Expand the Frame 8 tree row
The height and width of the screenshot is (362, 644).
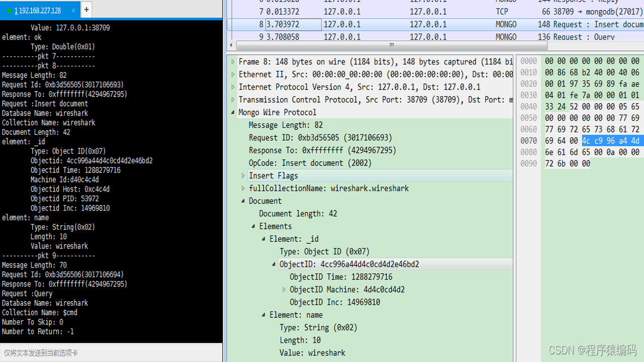click(233, 61)
